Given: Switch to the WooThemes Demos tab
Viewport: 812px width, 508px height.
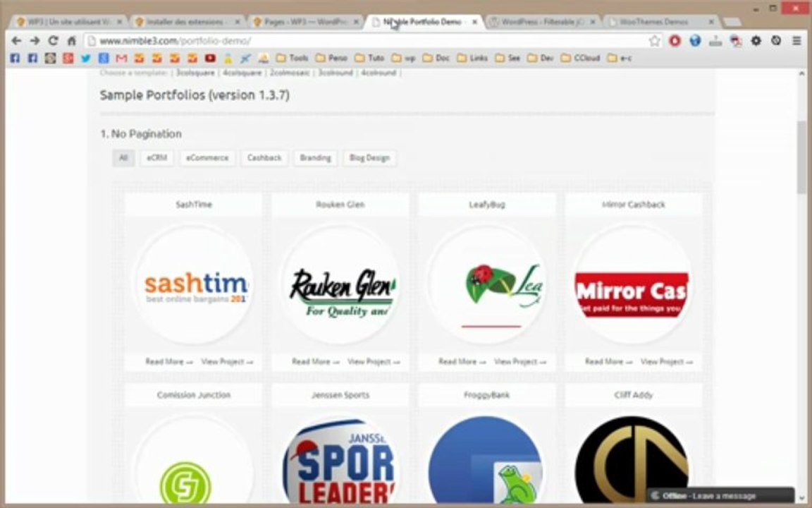Looking at the screenshot, I should pos(660,22).
